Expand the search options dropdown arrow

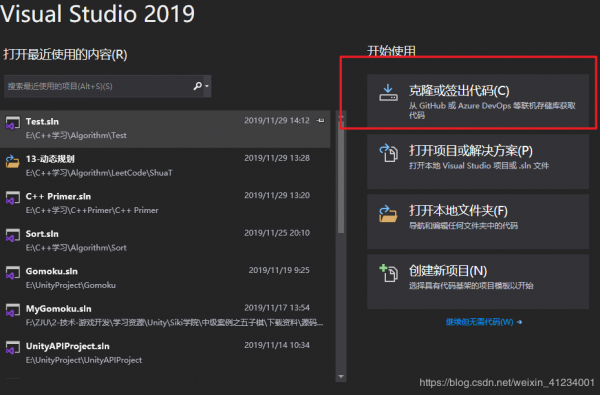pos(207,86)
